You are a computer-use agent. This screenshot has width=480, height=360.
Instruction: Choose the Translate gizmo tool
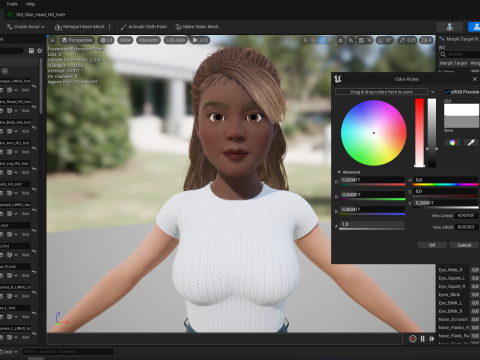pos(313,40)
